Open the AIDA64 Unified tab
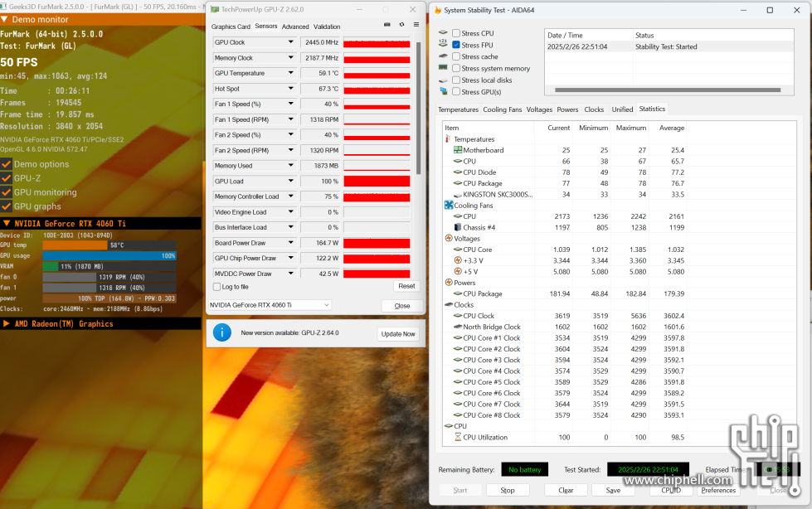This screenshot has height=509, width=812. [622, 109]
